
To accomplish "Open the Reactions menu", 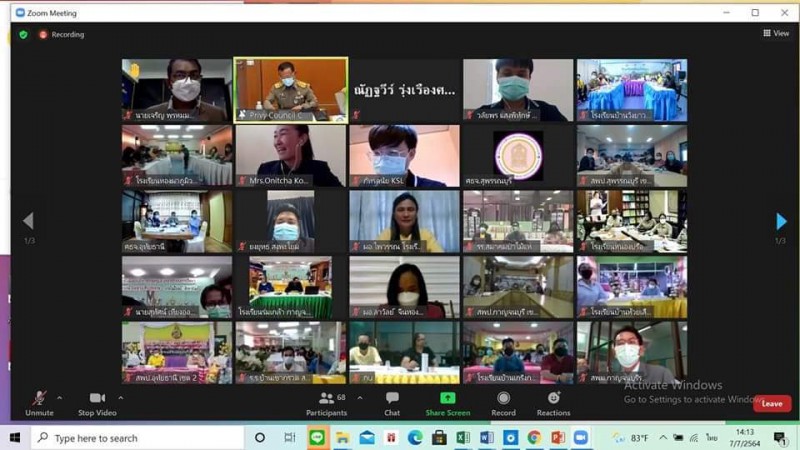I will pos(553,398).
